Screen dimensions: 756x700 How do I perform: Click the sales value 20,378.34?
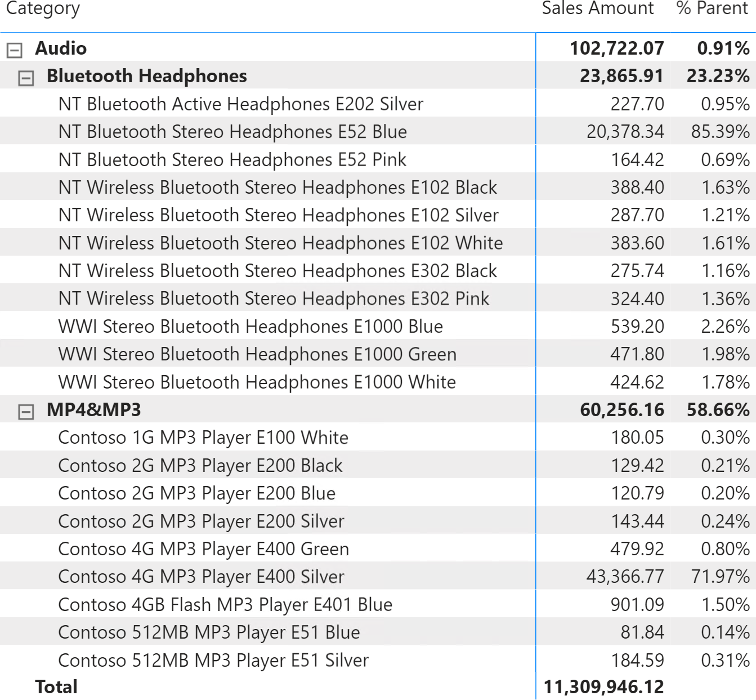625,132
